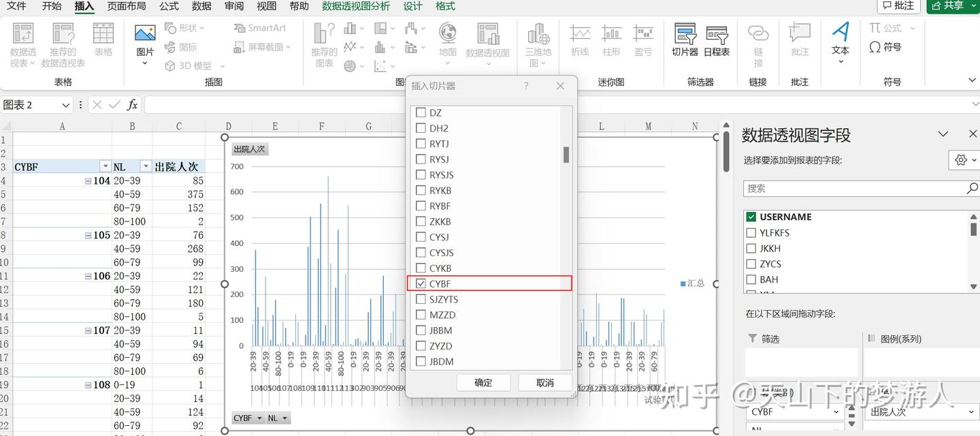The width and height of the screenshot is (980, 436).
Task: Click the 批注 button at top right
Action: pyautogui.click(x=898, y=5)
